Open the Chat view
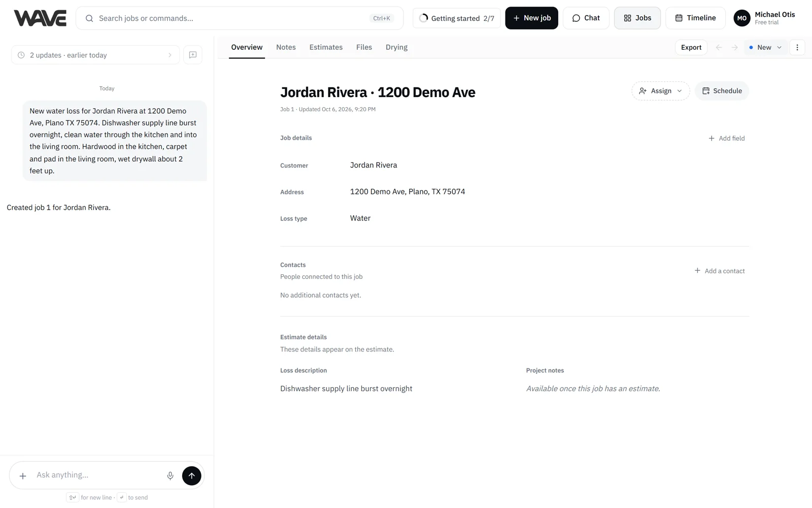 586,18
